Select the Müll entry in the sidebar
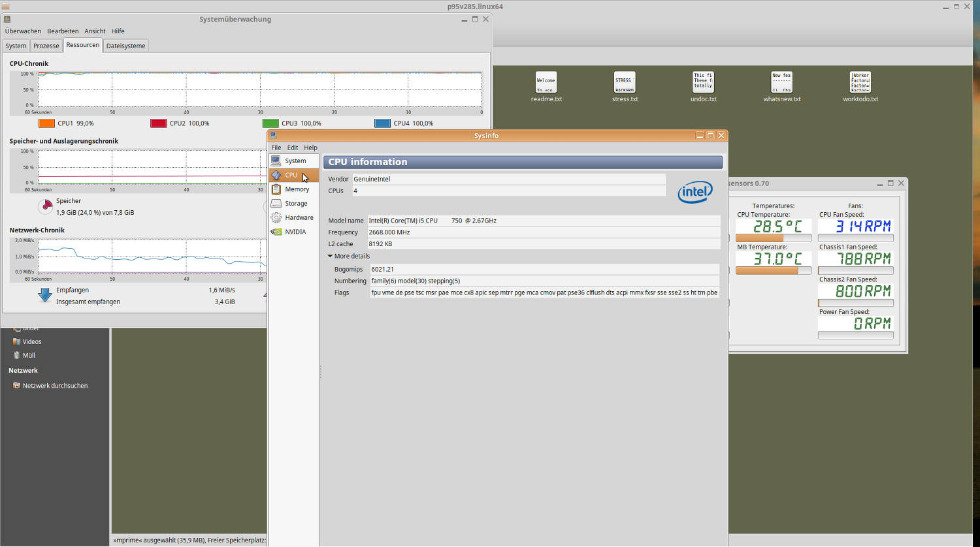The image size is (980, 547). [29, 356]
